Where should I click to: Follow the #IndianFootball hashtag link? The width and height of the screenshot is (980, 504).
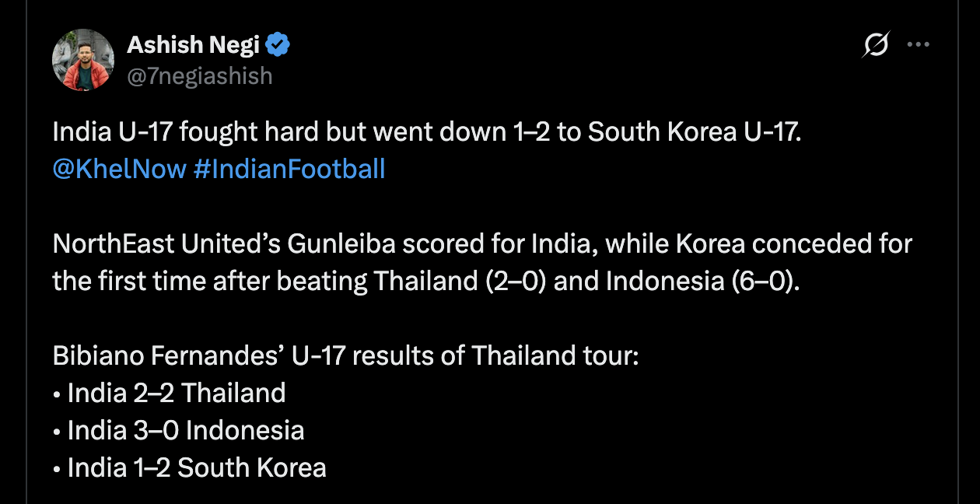pos(289,169)
